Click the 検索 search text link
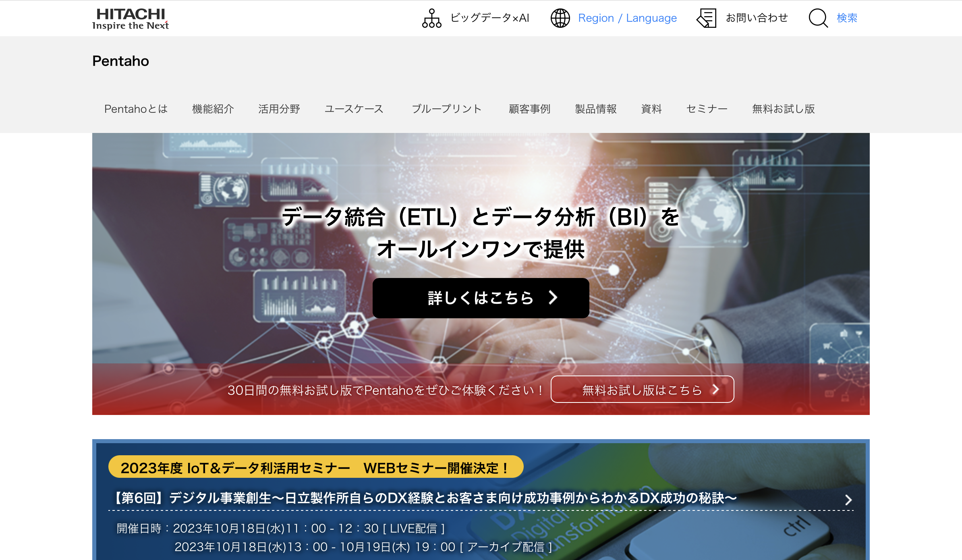Image resolution: width=962 pixels, height=560 pixels. (847, 18)
